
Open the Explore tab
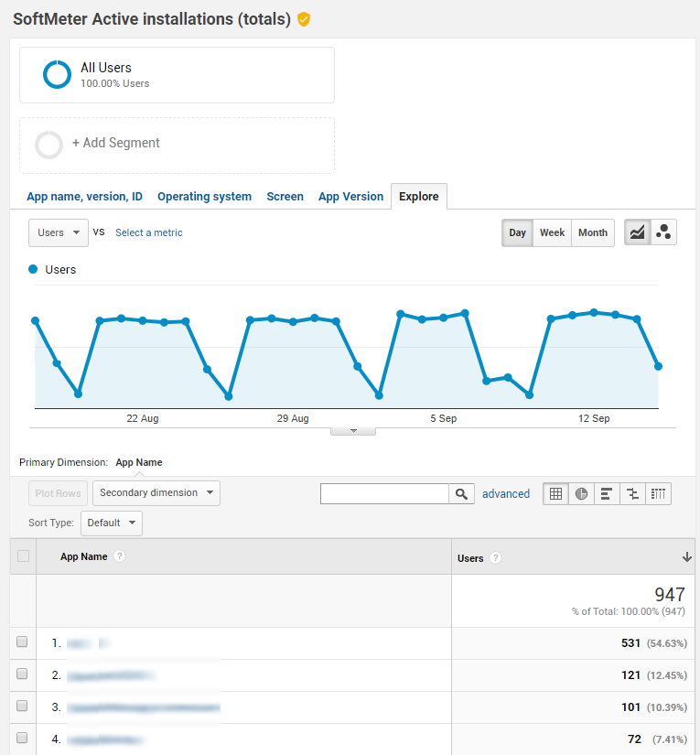(419, 197)
